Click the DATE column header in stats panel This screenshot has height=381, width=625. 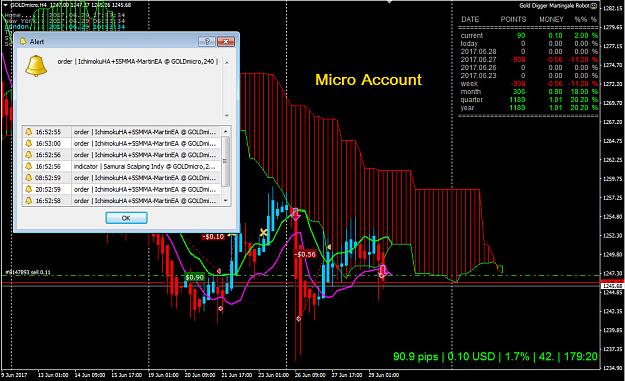(470, 19)
